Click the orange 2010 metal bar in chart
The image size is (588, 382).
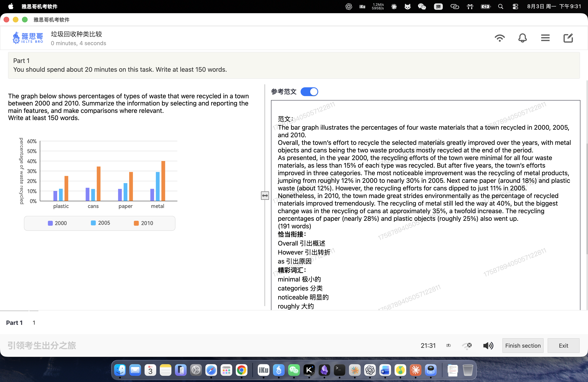163,181
